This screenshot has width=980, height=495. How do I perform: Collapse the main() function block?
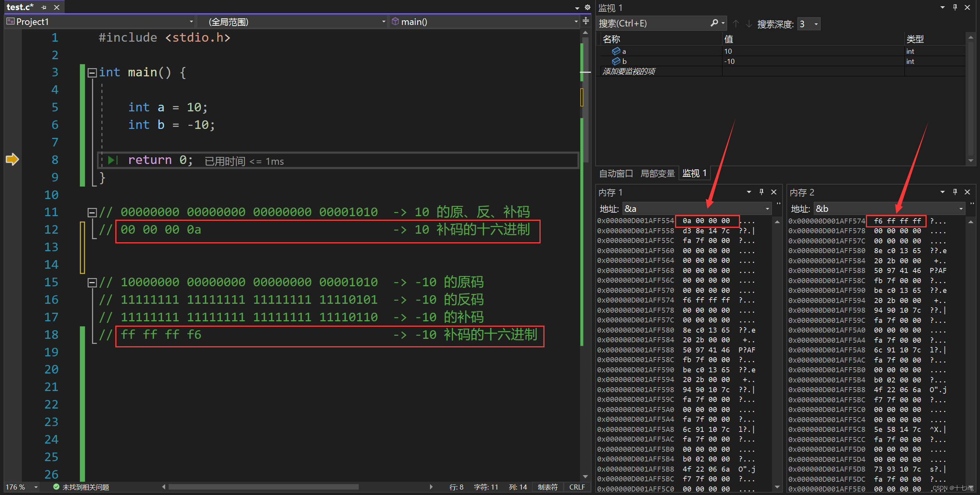click(92, 72)
